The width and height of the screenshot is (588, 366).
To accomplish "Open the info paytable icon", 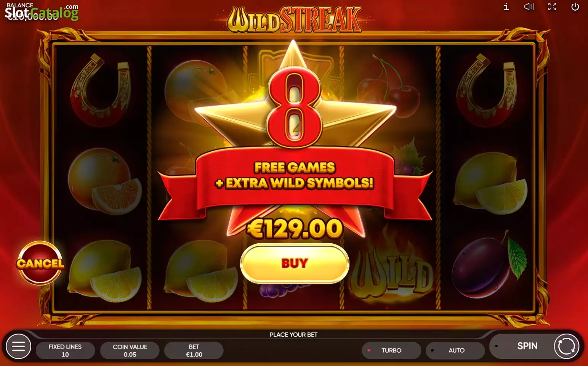I will [506, 6].
